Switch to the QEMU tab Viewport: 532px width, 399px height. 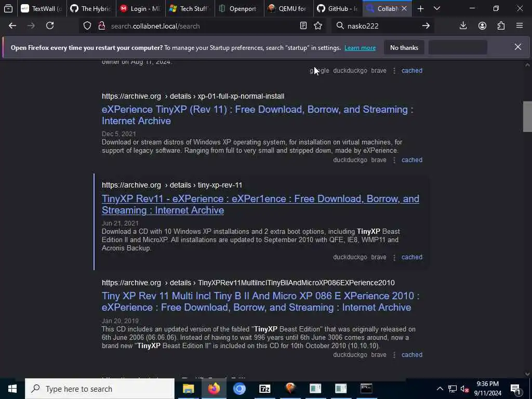tap(288, 8)
